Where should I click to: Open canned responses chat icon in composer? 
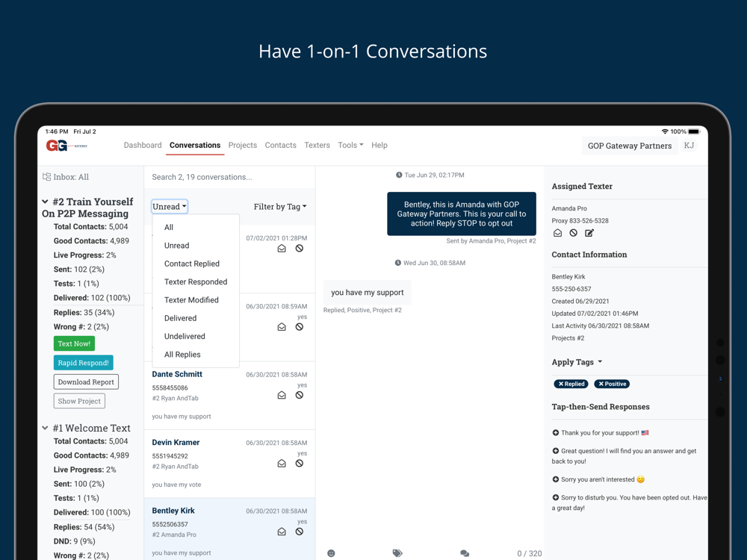click(x=465, y=553)
